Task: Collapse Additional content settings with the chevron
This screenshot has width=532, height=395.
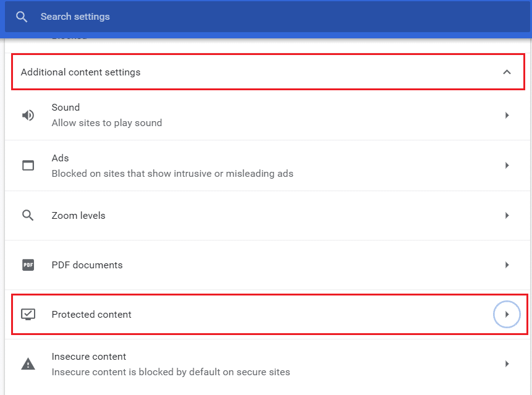Action: (x=507, y=72)
